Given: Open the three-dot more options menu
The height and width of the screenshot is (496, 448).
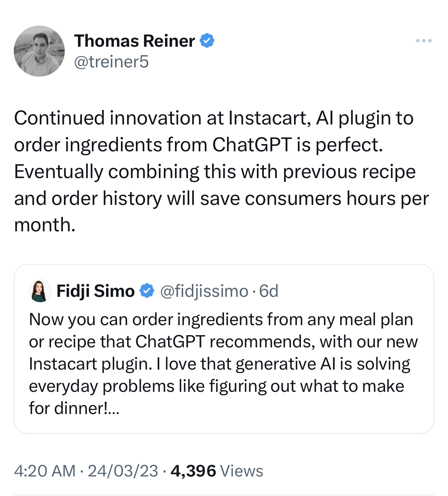Looking at the screenshot, I should pos(424,41).
